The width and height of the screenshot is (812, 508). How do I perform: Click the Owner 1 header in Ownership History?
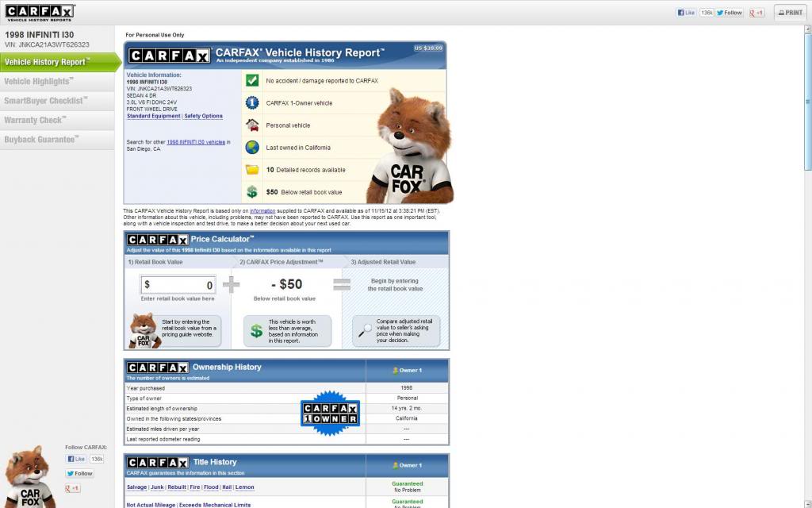click(407, 371)
